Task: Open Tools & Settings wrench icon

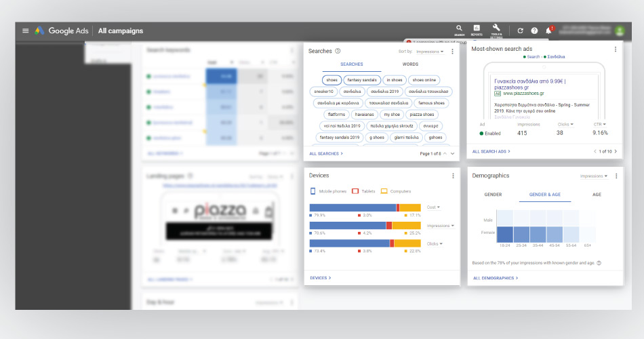Action: (x=496, y=31)
